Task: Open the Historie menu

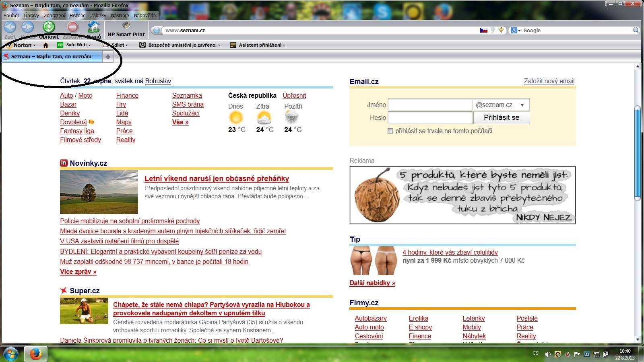Action: click(x=77, y=15)
